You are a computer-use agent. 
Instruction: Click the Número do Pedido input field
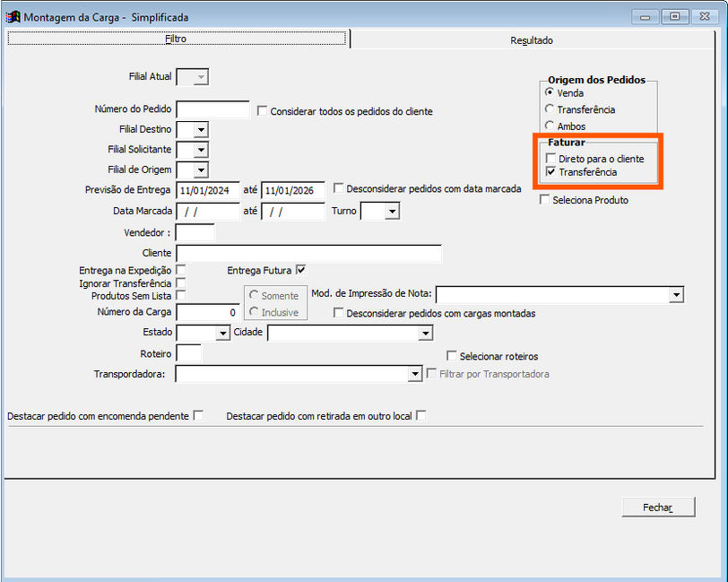click(212, 110)
